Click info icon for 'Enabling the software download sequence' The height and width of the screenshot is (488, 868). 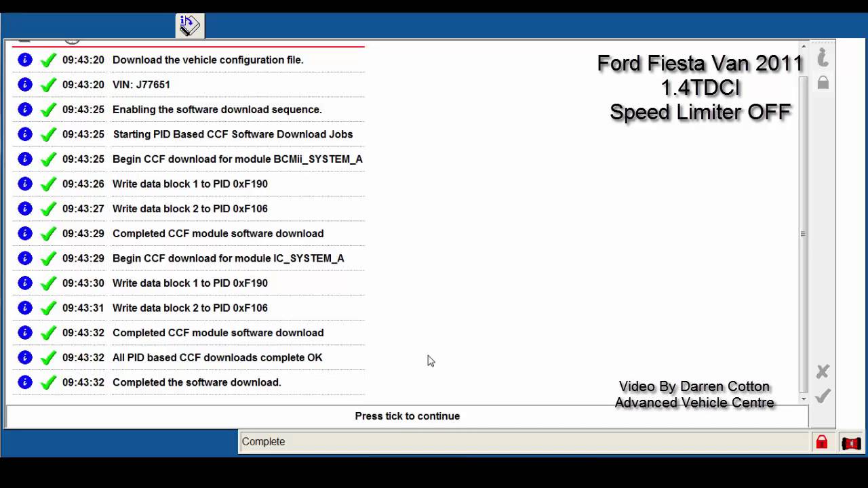tap(25, 109)
